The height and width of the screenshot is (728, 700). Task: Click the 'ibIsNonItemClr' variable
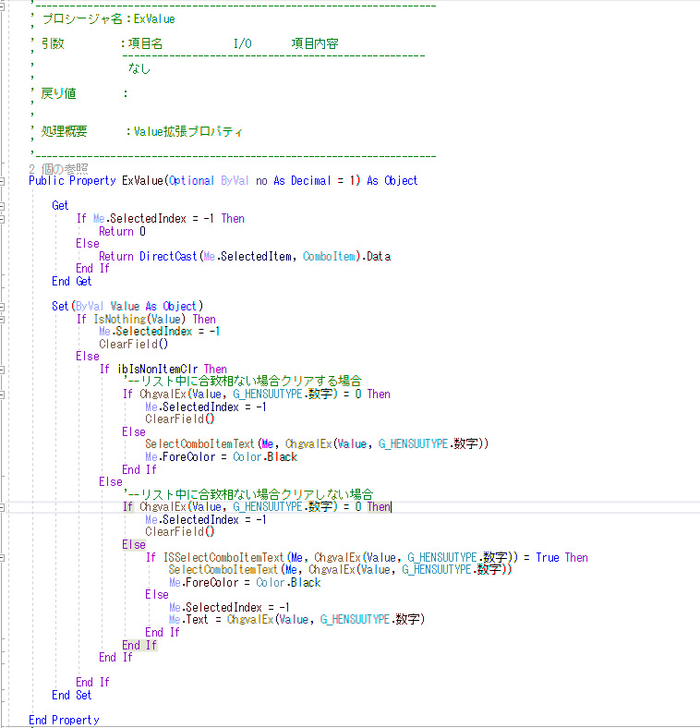pyautogui.click(x=157, y=370)
